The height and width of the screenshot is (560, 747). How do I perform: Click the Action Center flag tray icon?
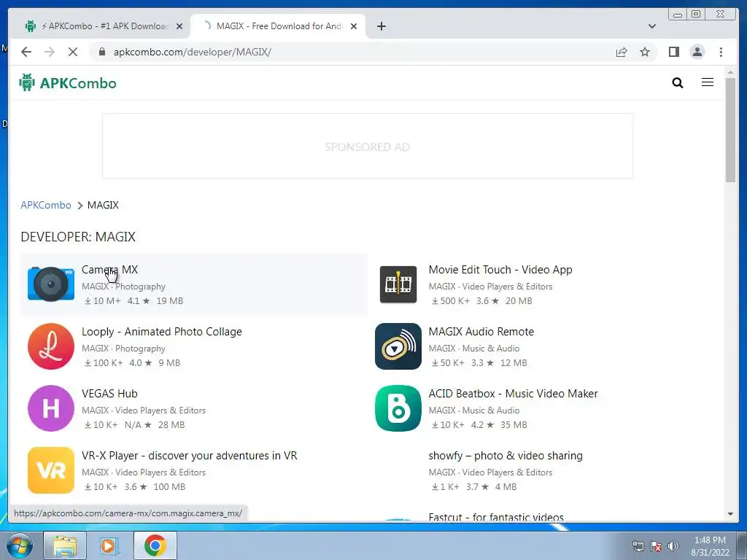click(656, 546)
